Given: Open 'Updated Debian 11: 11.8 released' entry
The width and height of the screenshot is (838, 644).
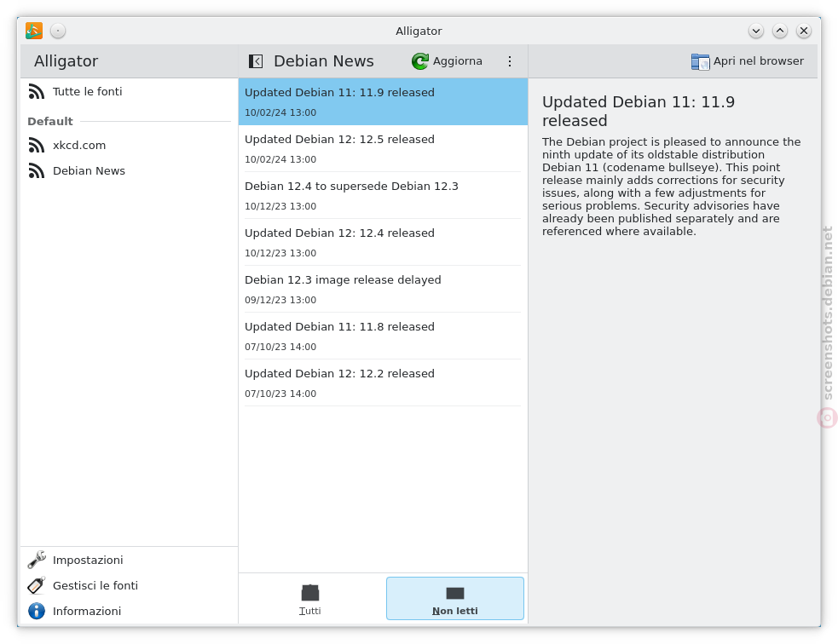Looking at the screenshot, I should pyautogui.click(x=383, y=336).
